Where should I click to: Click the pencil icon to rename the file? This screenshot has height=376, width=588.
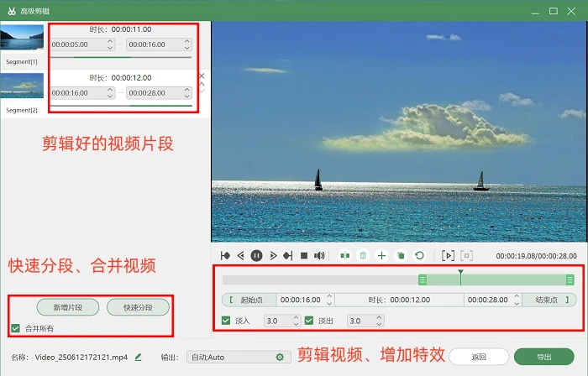pyautogui.click(x=138, y=358)
